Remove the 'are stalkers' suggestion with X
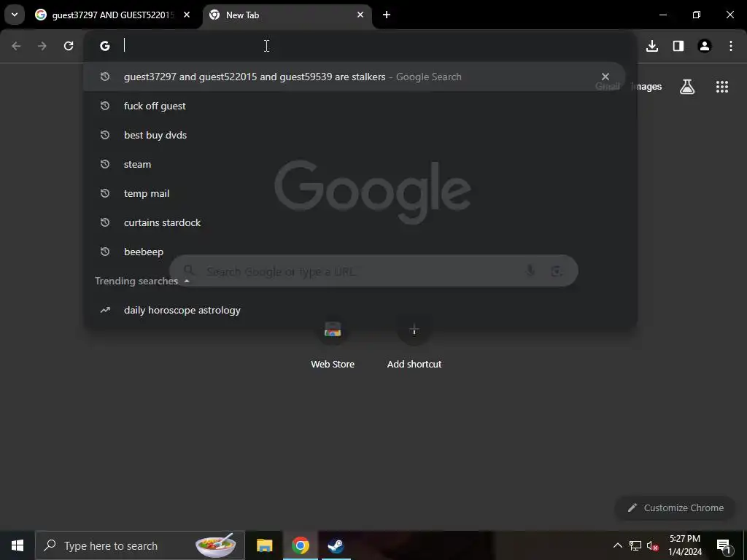Screen dimensions: 747x560 point(605,77)
